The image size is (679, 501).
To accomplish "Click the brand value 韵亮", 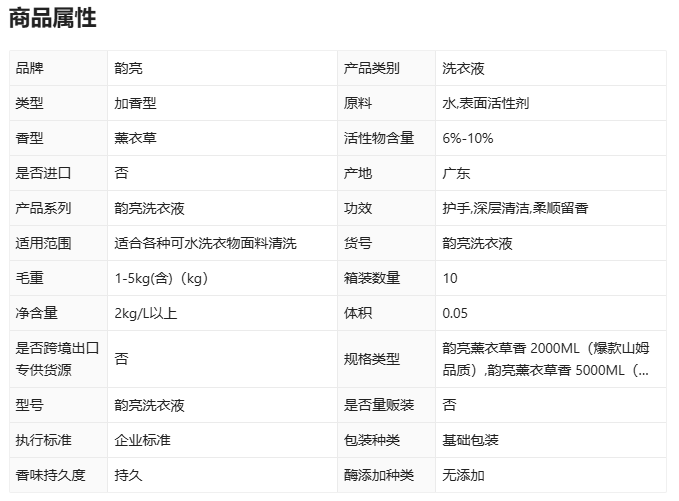I will point(128,68).
